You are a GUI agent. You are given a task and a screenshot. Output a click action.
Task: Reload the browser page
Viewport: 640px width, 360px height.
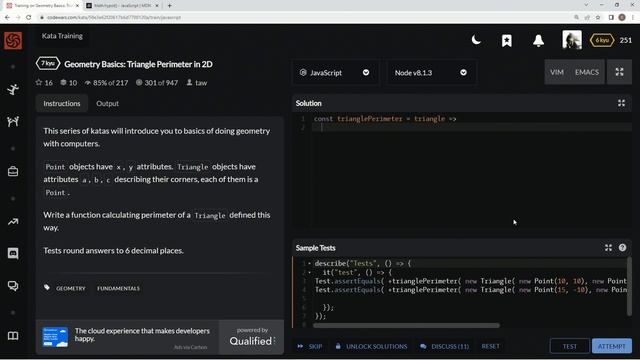coord(29,17)
